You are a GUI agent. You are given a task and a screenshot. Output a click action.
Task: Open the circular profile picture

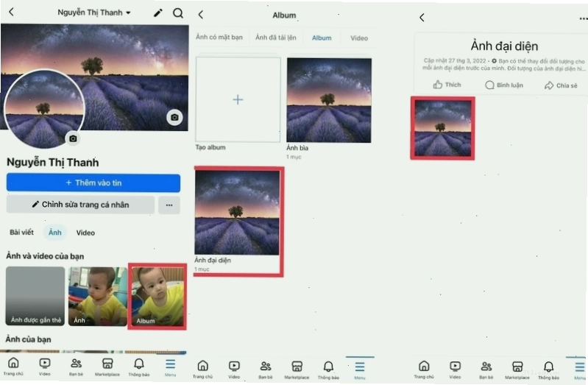tap(44, 109)
